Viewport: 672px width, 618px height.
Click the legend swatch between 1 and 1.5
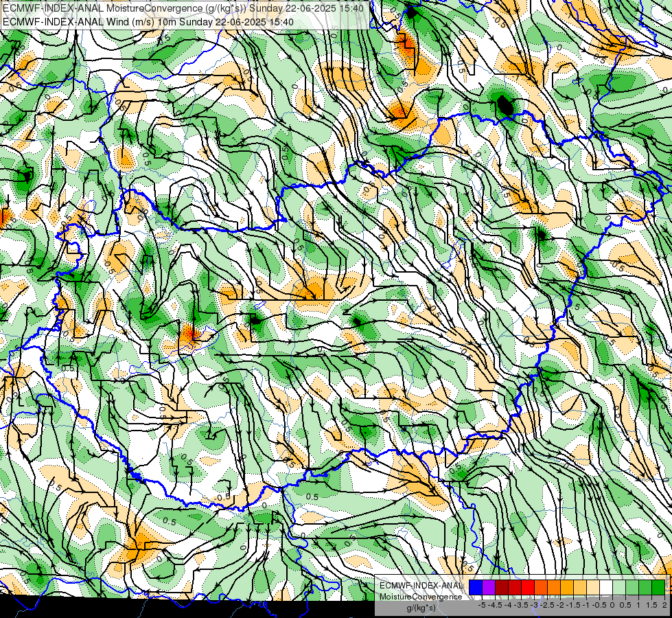tap(645, 587)
